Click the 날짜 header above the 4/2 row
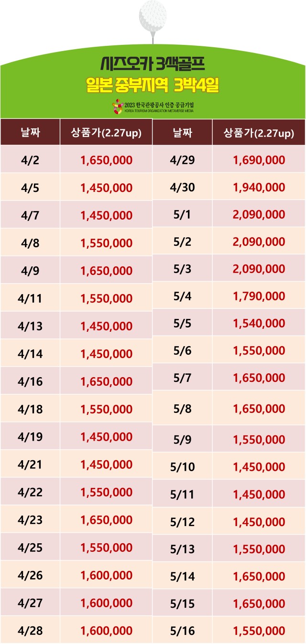The height and width of the screenshot is (644, 306). point(30,133)
